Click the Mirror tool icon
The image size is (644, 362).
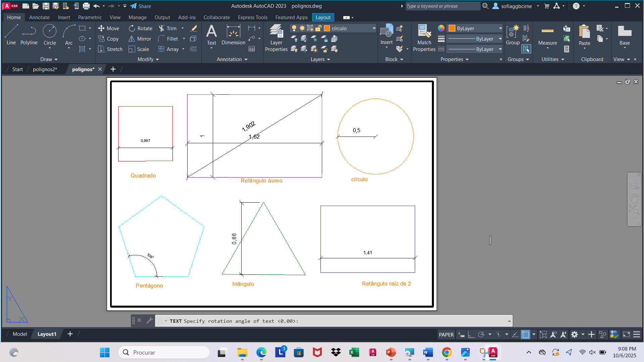point(132,39)
